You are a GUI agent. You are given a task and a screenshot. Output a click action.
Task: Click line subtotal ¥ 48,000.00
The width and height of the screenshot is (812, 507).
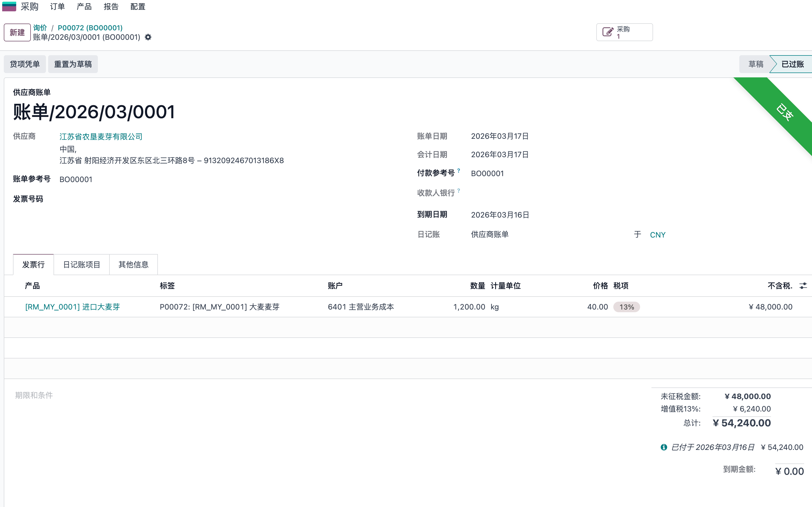[770, 307]
